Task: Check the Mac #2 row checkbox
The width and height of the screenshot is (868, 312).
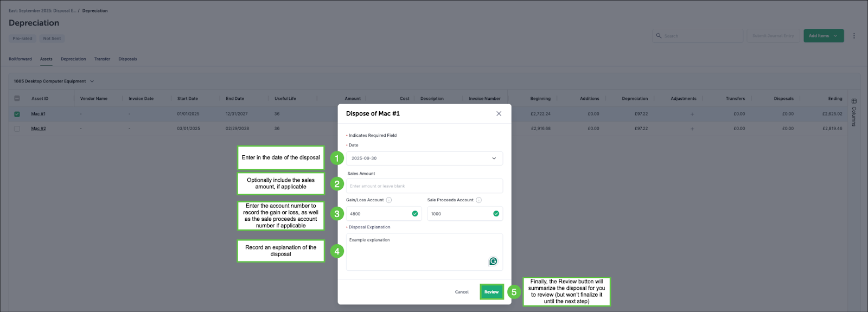Action: [17, 129]
